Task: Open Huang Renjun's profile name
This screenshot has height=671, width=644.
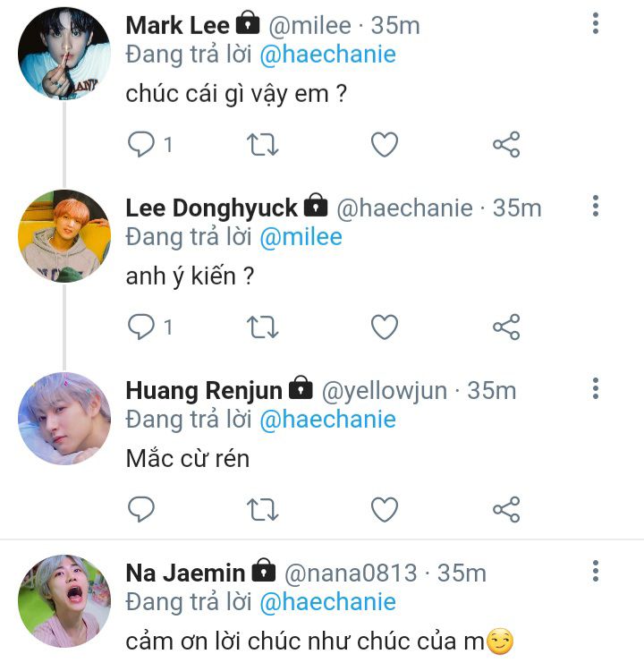Action: 204,390
